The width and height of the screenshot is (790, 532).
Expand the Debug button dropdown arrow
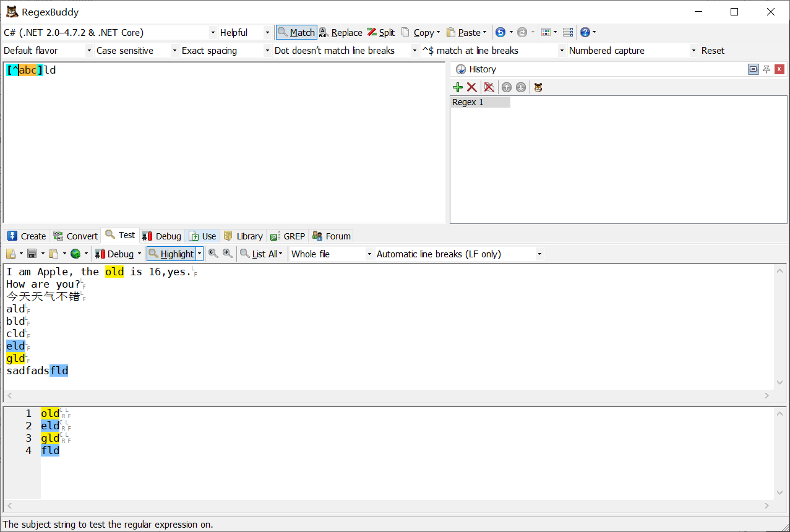coord(140,254)
